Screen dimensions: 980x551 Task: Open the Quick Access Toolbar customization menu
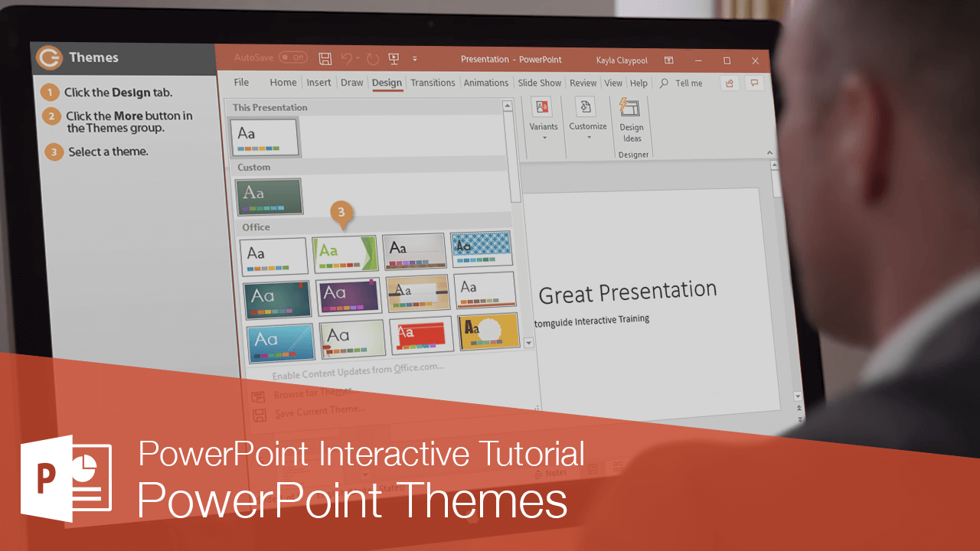(x=415, y=60)
